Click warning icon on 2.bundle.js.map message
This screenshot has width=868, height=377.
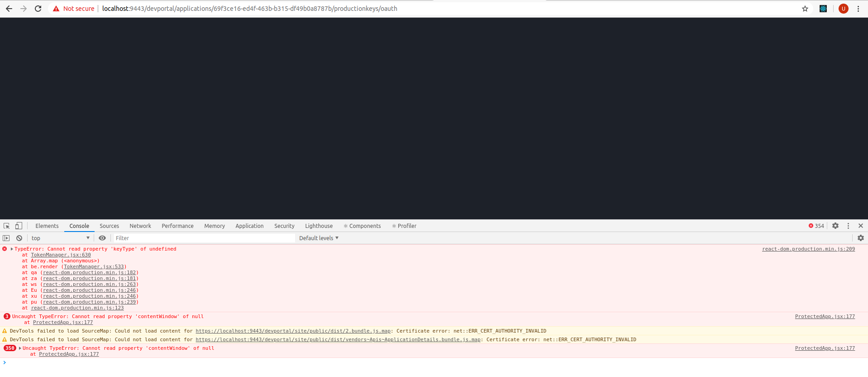point(5,331)
